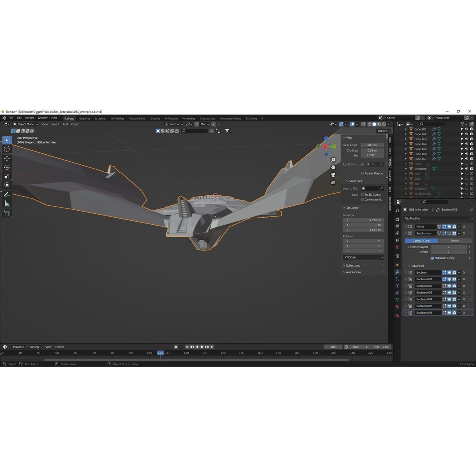Activate the 3D Cursor tool
This screenshot has height=476, width=476.
click(7, 149)
